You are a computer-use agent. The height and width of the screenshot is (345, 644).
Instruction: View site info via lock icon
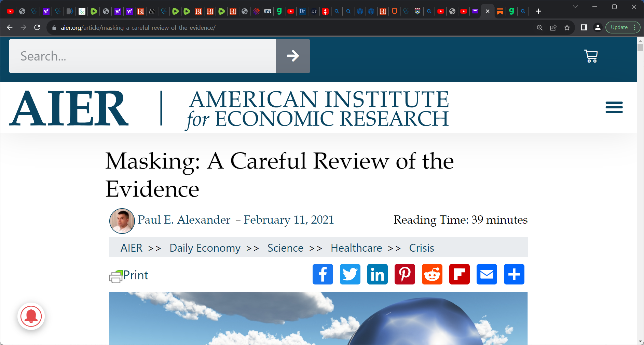pyautogui.click(x=54, y=28)
